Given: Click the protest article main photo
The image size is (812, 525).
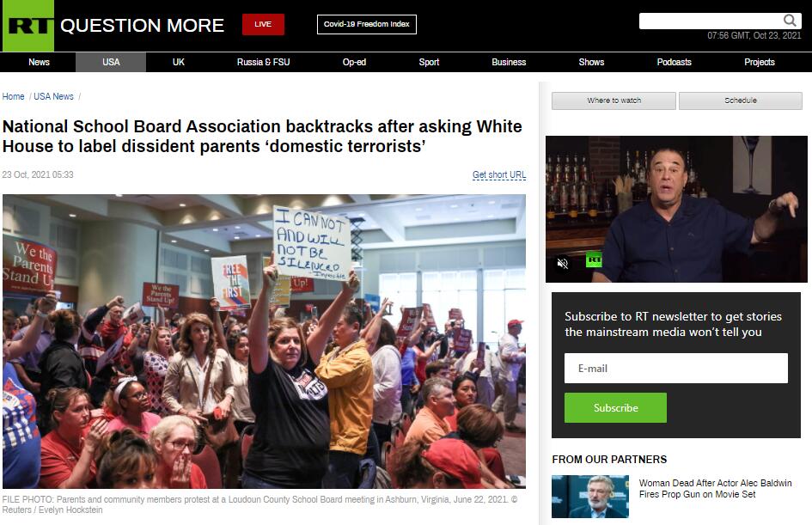Looking at the screenshot, I should (264, 341).
